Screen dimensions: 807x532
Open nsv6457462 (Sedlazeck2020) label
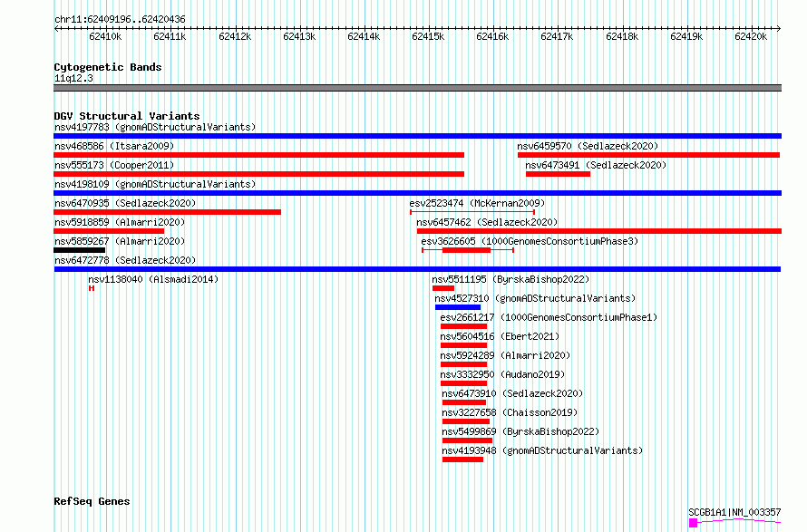coord(488,222)
